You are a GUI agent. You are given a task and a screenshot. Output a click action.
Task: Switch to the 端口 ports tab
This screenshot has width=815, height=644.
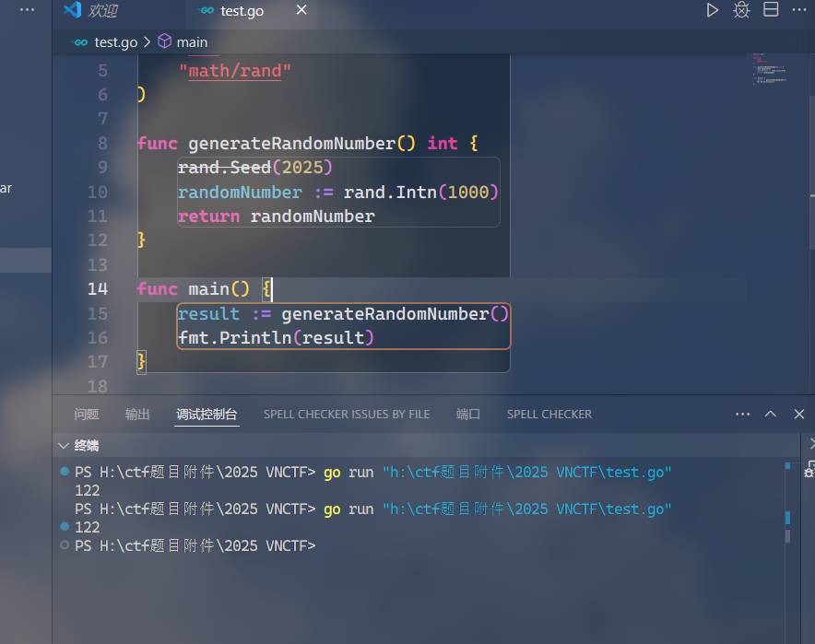click(468, 415)
